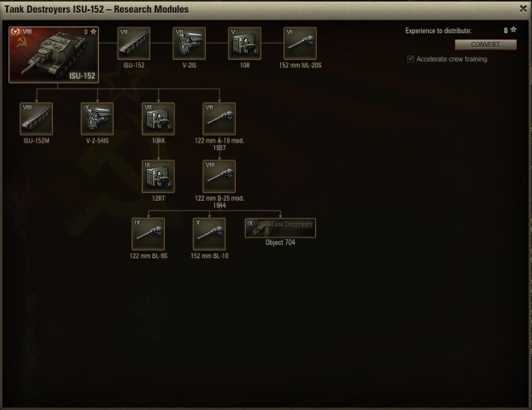The image size is (532, 410).
Task: Select the 122 mm A-19 mod. 1937 gun
Action: pyautogui.click(x=219, y=119)
